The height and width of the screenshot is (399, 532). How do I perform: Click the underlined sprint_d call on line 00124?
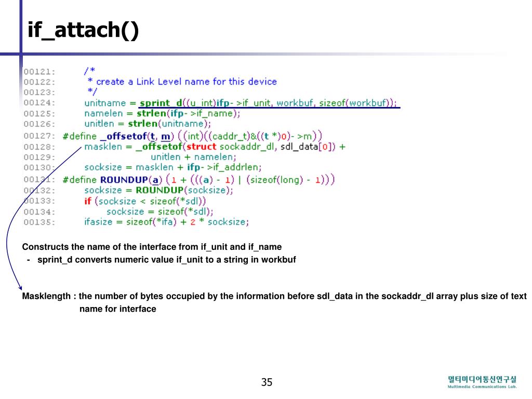[269, 103]
